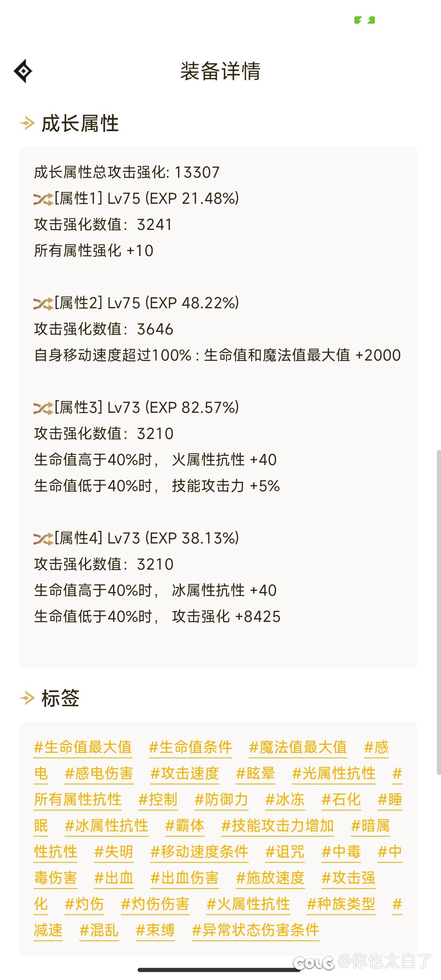Tap the green status indicator in the status bar
The height and width of the screenshot is (980, 441).
(x=365, y=20)
